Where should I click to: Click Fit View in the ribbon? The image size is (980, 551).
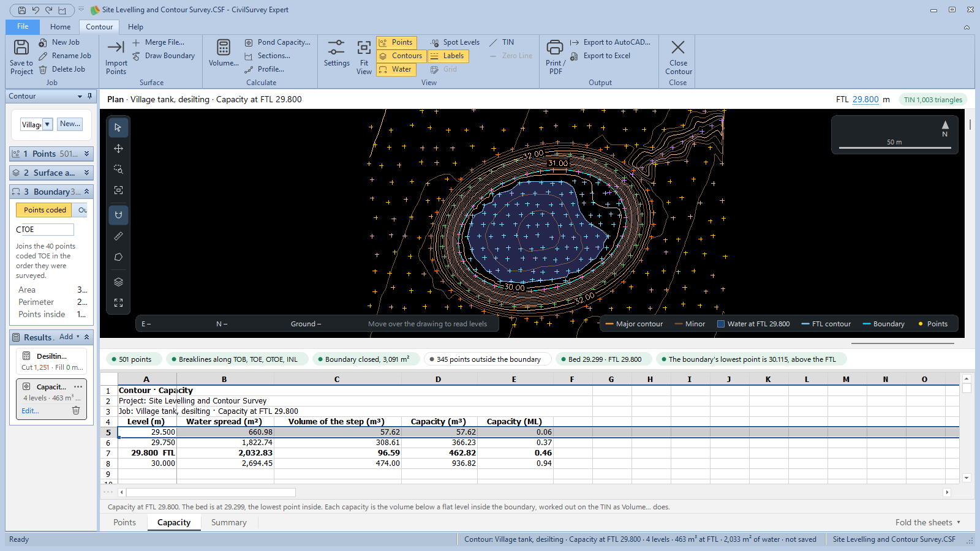pos(364,57)
